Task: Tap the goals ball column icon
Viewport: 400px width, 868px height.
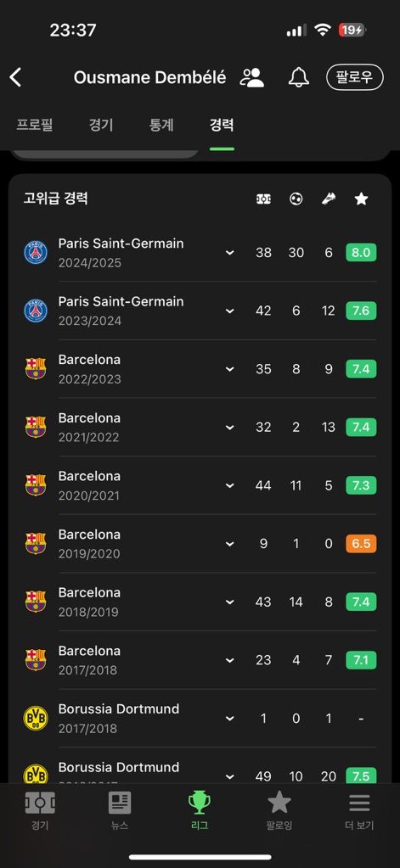Action: [x=296, y=199]
